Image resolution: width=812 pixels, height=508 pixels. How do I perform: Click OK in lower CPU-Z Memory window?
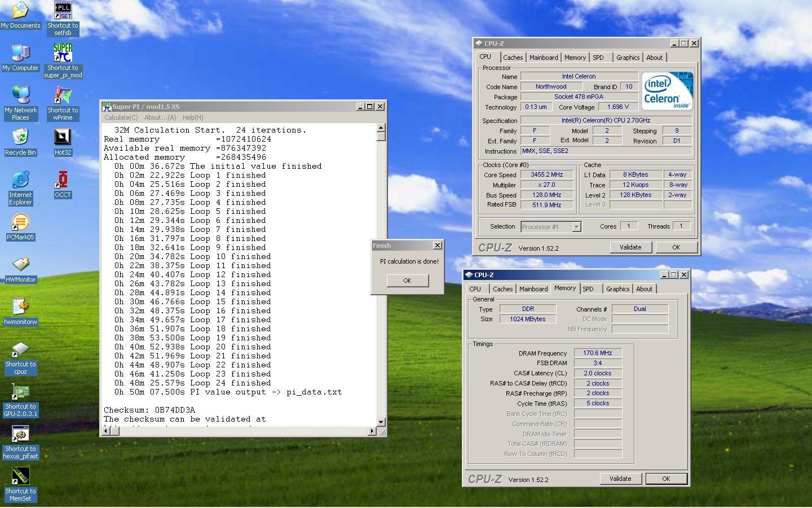[666, 479]
